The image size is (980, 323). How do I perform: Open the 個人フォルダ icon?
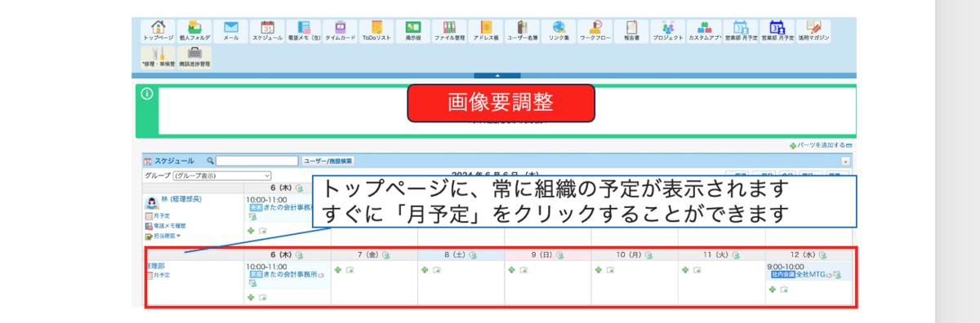click(194, 31)
